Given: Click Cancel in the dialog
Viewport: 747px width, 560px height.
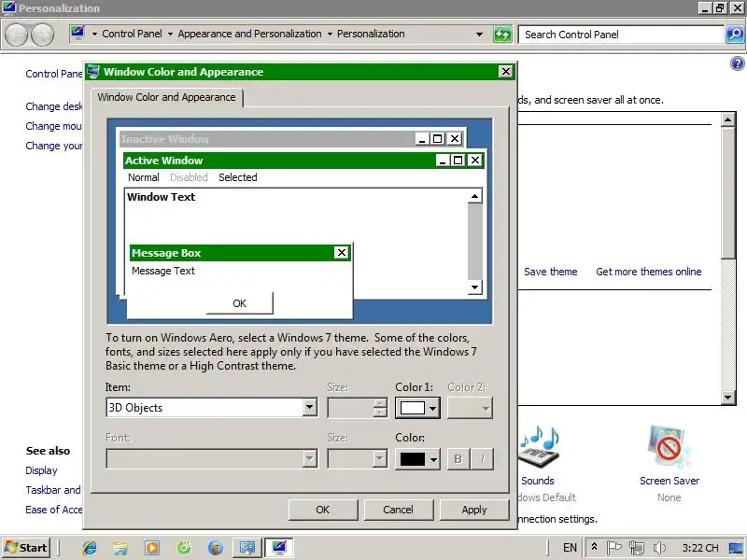Looking at the screenshot, I should tap(399, 510).
